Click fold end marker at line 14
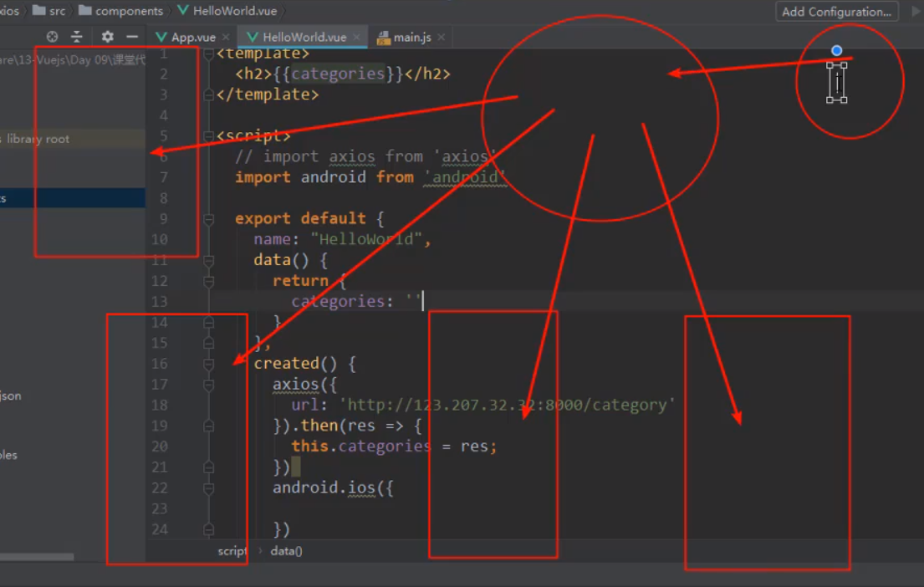This screenshot has height=587, width=924. point(208,323)
